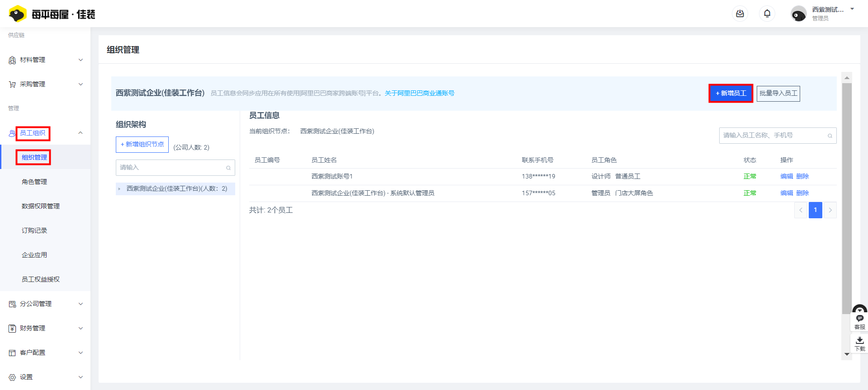
Task: Open the 订购记录 menu item
Action: tap(34, 230)
